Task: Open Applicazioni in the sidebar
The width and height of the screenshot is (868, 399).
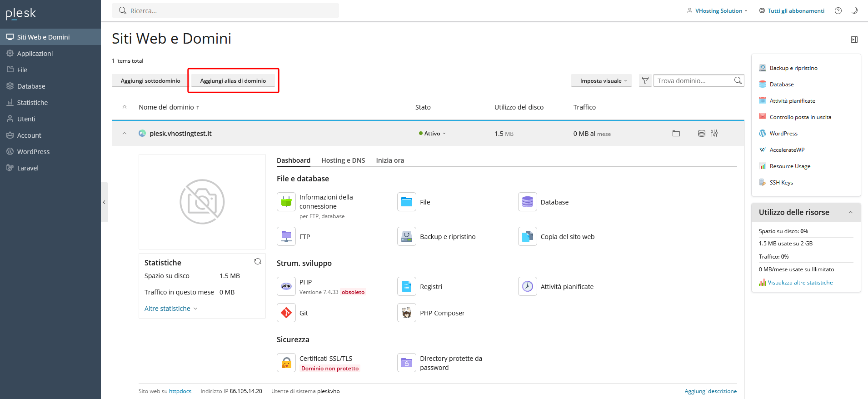Action: coord(50,53)
